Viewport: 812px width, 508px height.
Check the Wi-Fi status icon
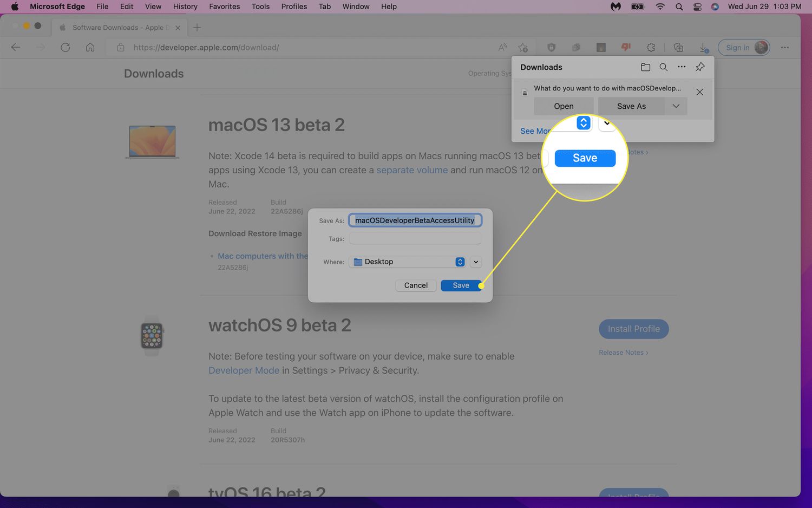[660, 6]
